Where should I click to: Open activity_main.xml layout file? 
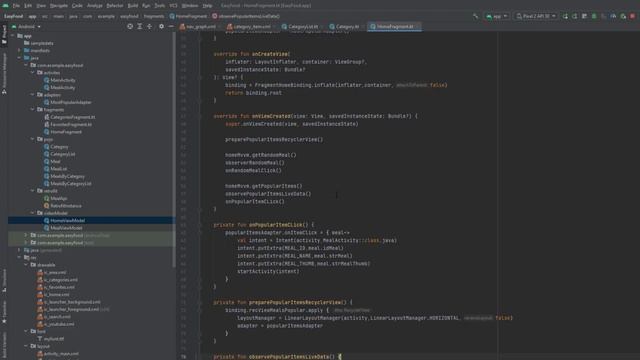[x=58, y=353]
